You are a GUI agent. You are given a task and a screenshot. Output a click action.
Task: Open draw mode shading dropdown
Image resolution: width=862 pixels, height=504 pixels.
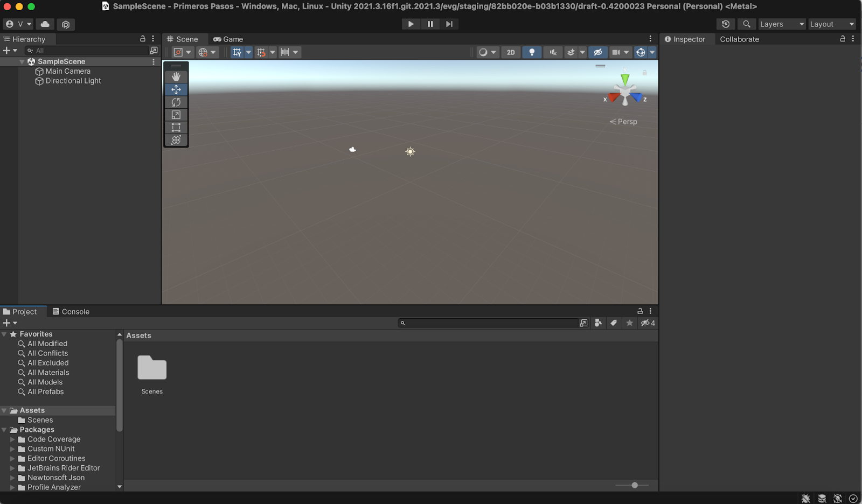(487, 52)
